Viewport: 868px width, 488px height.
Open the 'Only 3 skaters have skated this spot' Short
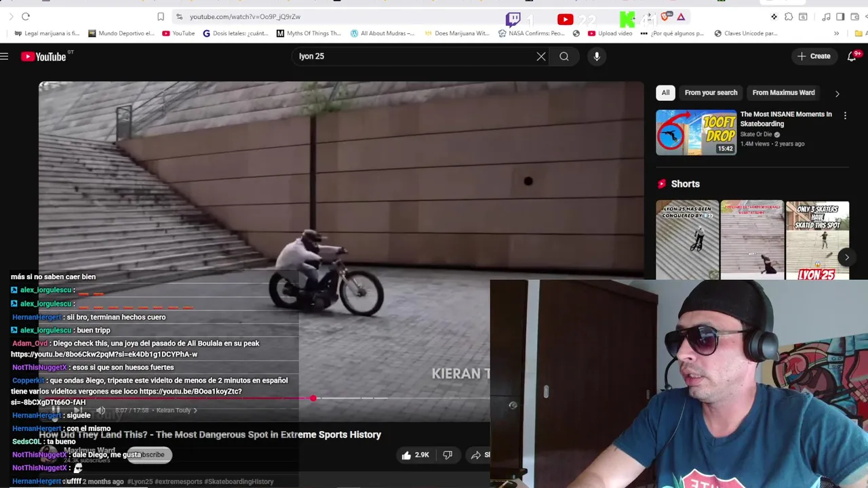pos(817,240)
